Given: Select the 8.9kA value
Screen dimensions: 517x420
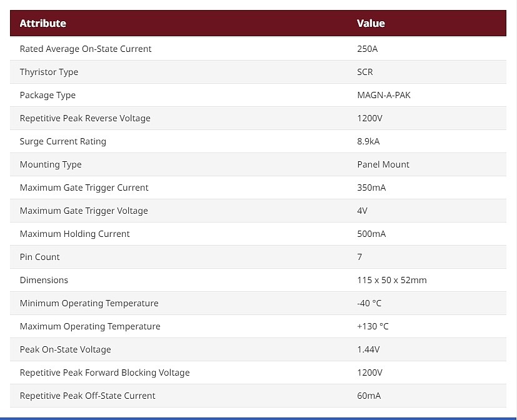Looking at the screenshot, I should [368, 141].
